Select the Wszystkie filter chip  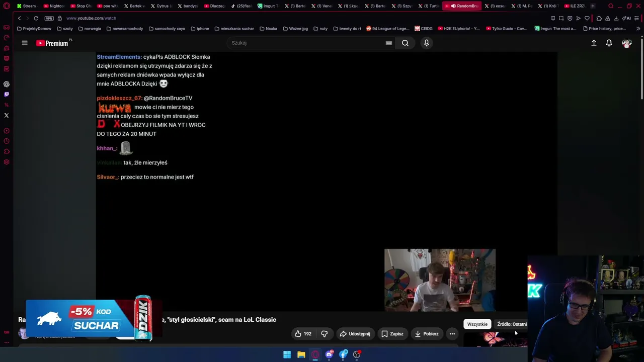point(477,324)
